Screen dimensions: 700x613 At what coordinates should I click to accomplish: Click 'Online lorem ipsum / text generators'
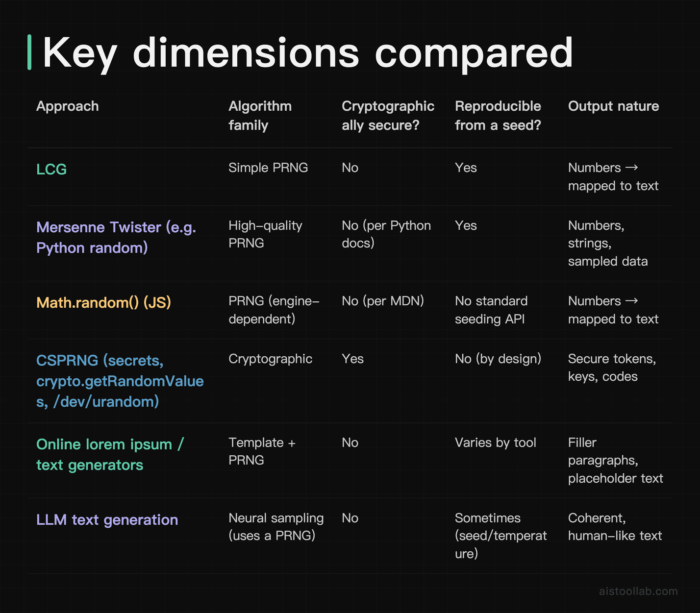[110, 455]
